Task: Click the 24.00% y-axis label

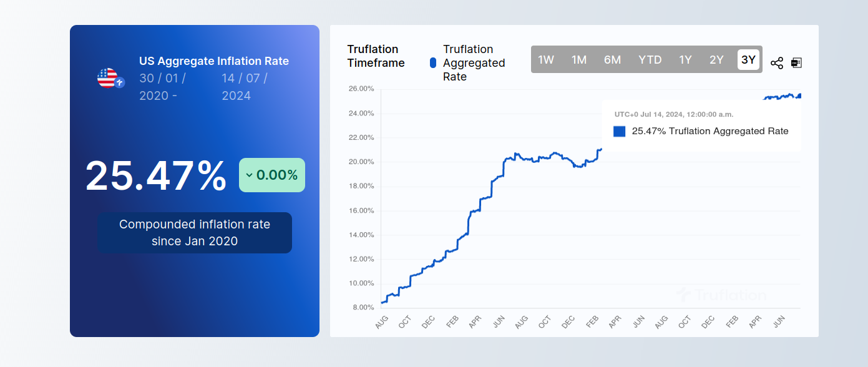Action: 361,114
